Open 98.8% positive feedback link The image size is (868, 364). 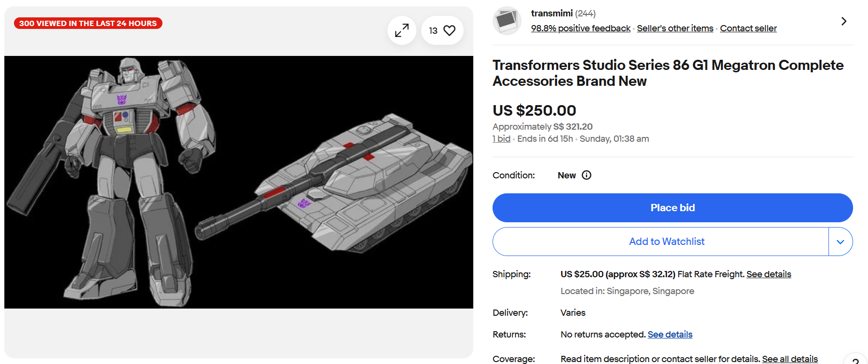(x=580, y=28)
